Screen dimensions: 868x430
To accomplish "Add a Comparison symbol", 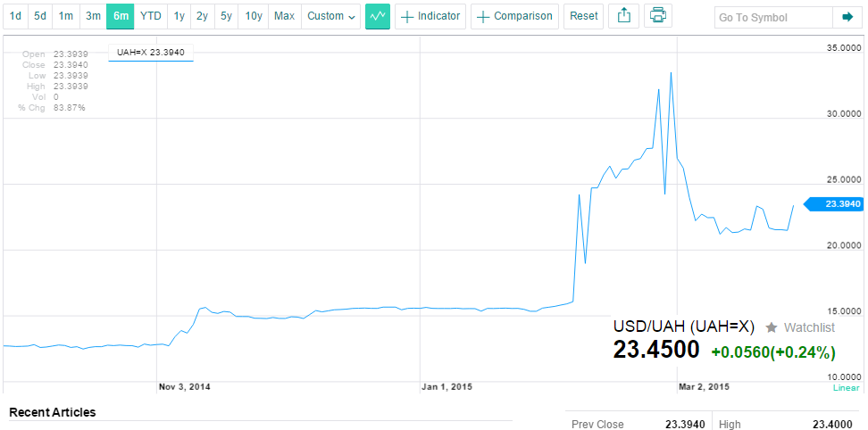I will pos(515,16).
